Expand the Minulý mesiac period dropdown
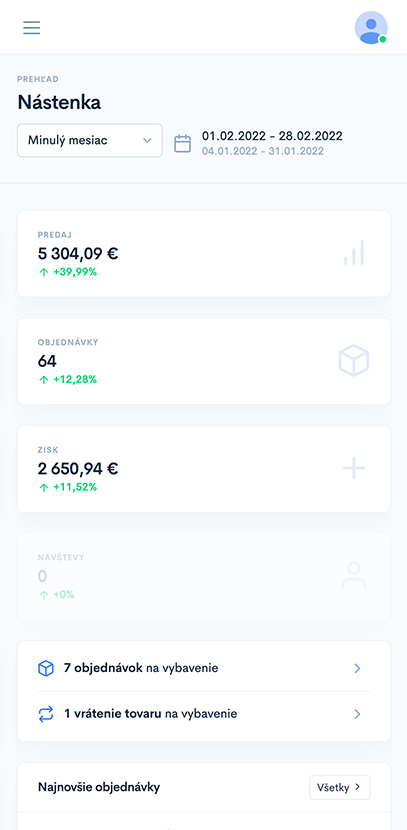The width and height of the screenshot is (407, 830). [x=89, y=140]
